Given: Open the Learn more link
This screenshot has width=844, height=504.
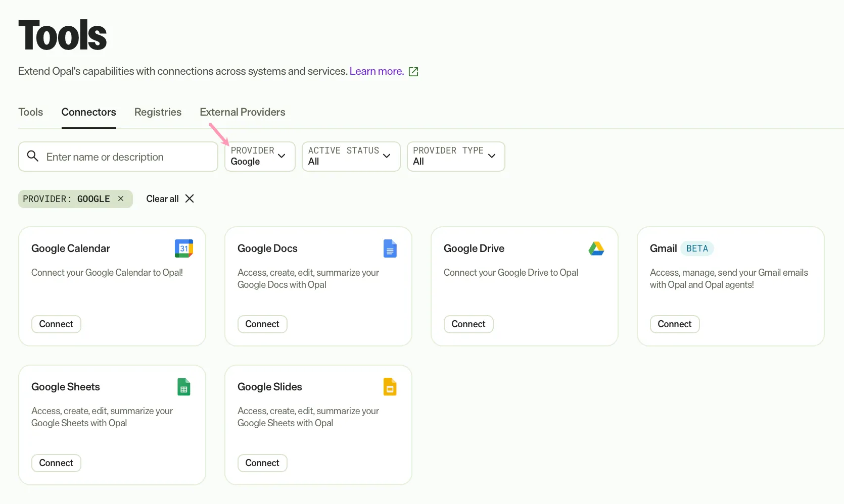Looking at the screenshot, I should pos(377,71).
